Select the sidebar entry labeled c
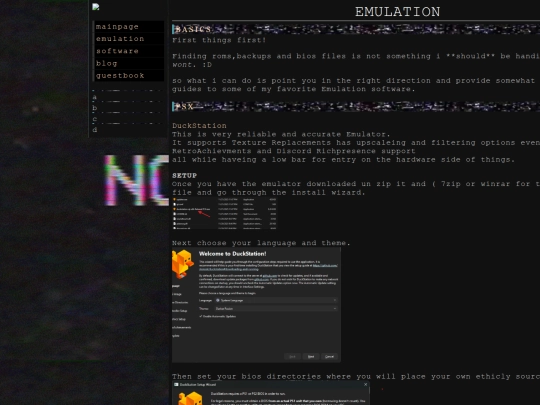Screen dimensions: 540x405 (95, 119)
